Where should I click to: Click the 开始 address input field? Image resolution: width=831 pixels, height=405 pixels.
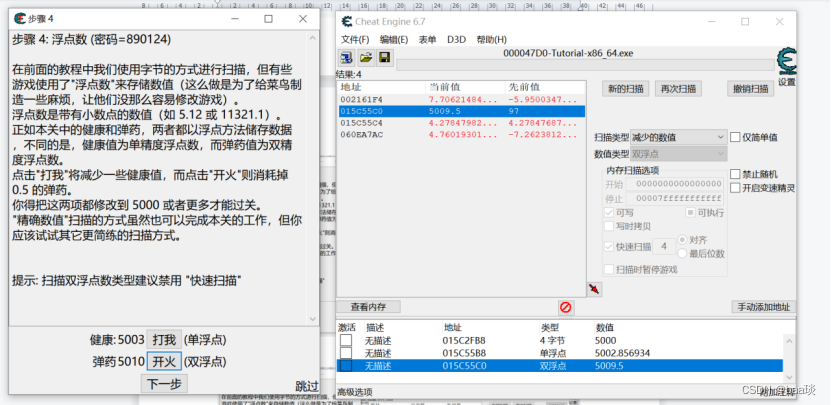tap(675, 184)
